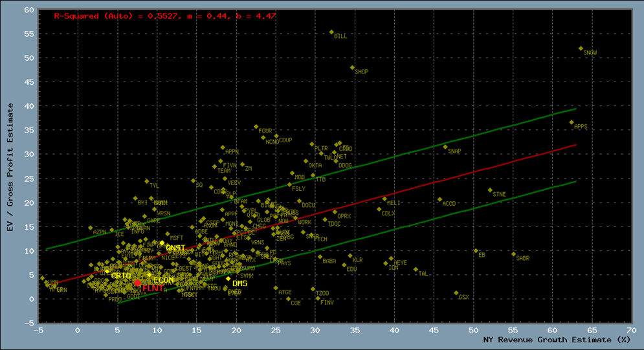Click the EV / Gross Profit Estimate axis title
The width and height of the screenshot is (644, 350).
(x=10, y=167)
